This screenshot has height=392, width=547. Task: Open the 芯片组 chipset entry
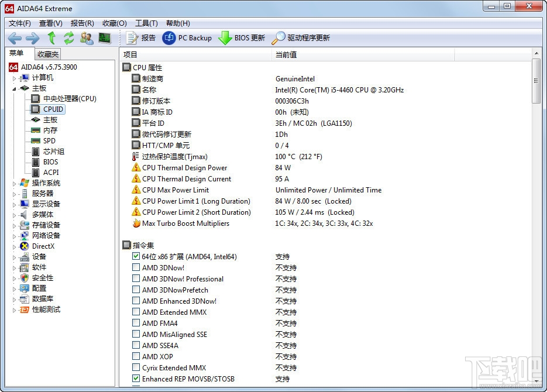pos(48,152)
